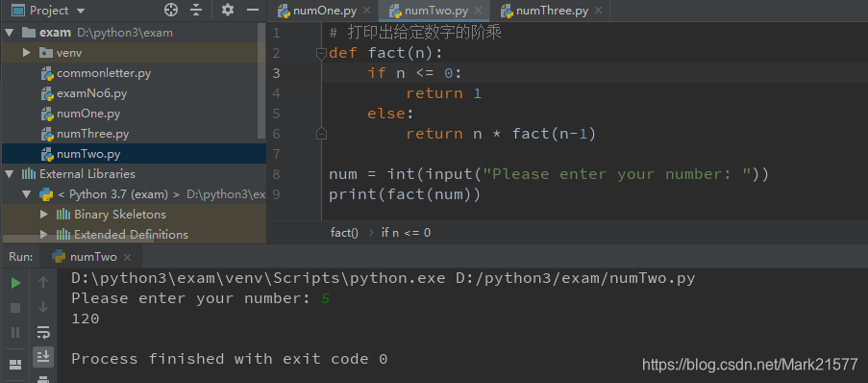This screenshot has height=383, width=868.
Task: Select numThree.py in project tree
Action: coord(92,134)
